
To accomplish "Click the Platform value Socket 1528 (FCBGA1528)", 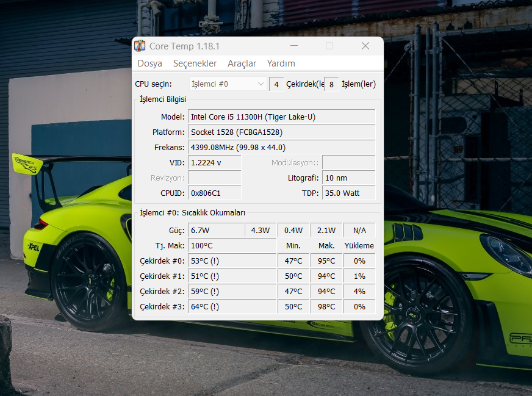I will click(282, 132).
